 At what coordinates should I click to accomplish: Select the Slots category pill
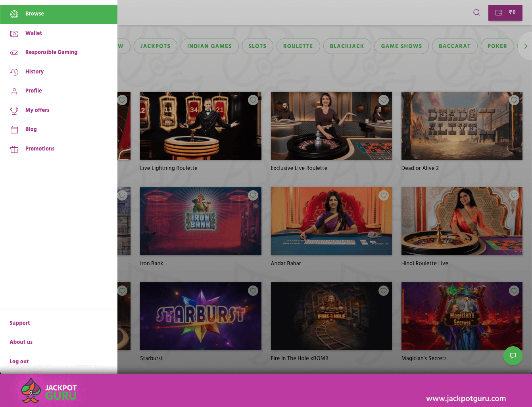point(257,46)
